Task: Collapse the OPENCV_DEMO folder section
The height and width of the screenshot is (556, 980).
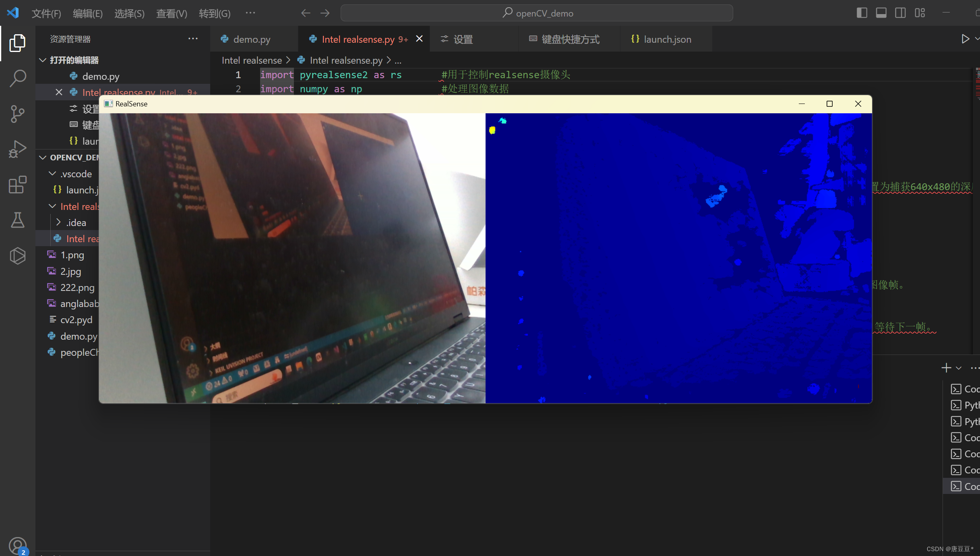Action: point(43,157)
